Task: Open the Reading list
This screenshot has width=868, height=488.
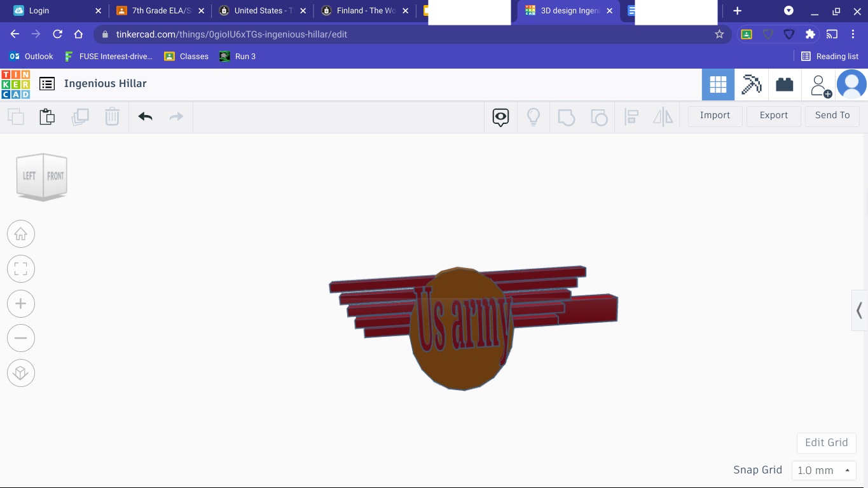Action: [830, 57]
